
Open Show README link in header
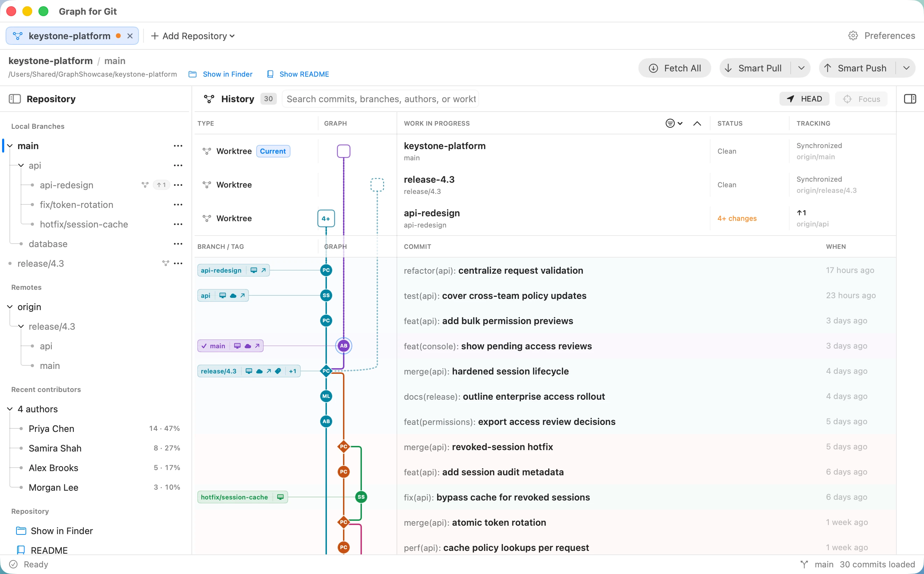click(x=298, y=74)
